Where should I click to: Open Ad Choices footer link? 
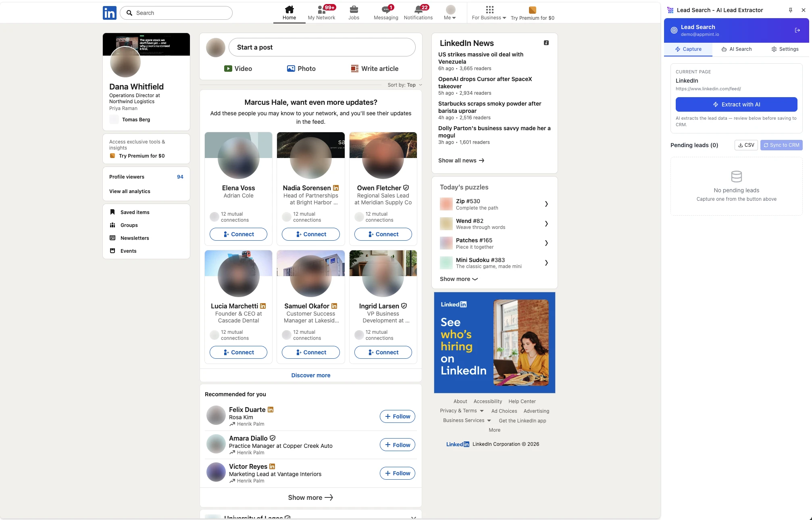(x=504, y=411)
